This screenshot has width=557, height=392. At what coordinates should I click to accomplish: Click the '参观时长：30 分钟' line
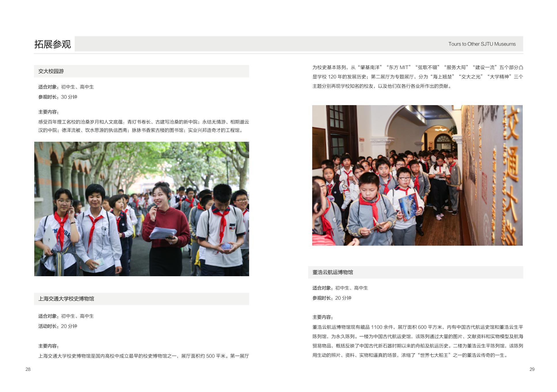(x=58, y=97)
